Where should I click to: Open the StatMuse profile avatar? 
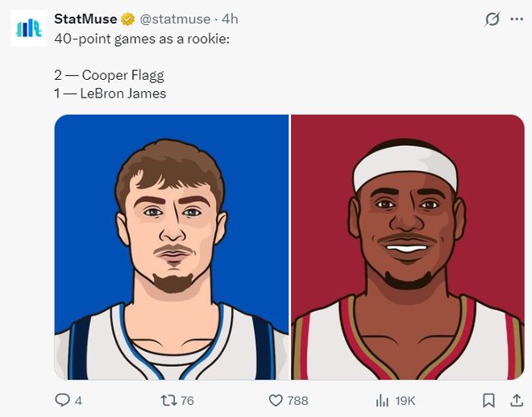click(29, 28)
